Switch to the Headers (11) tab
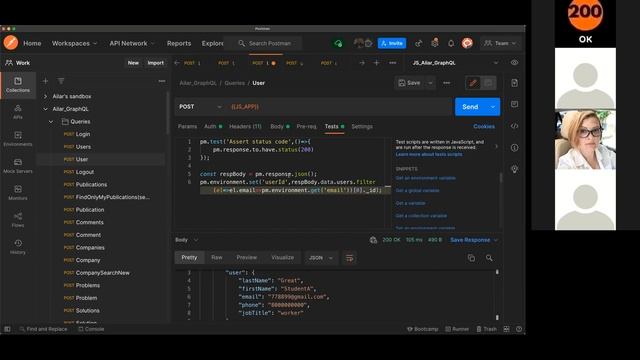Image resolution: width=640 pixels, height=360 pixels. pos(245,127)
